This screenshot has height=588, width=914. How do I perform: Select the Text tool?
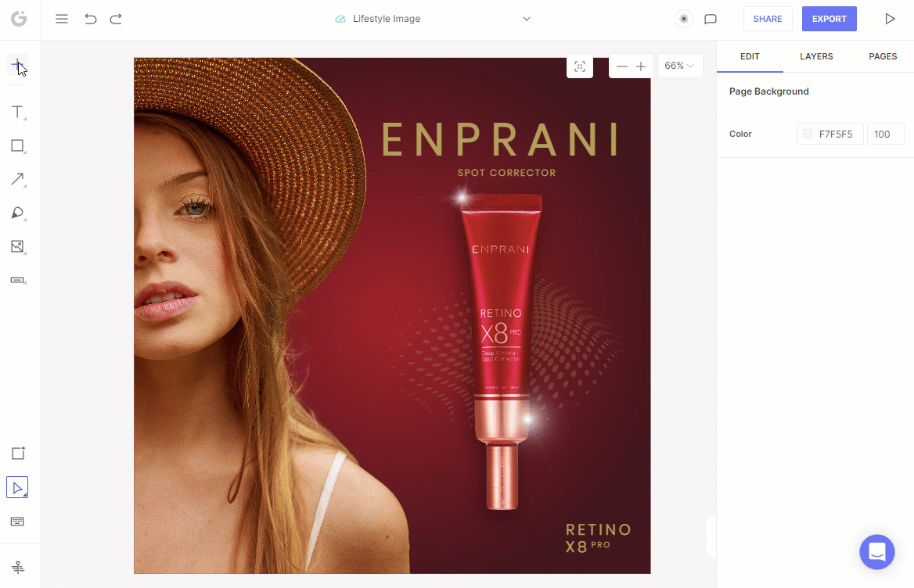[18, 112]
